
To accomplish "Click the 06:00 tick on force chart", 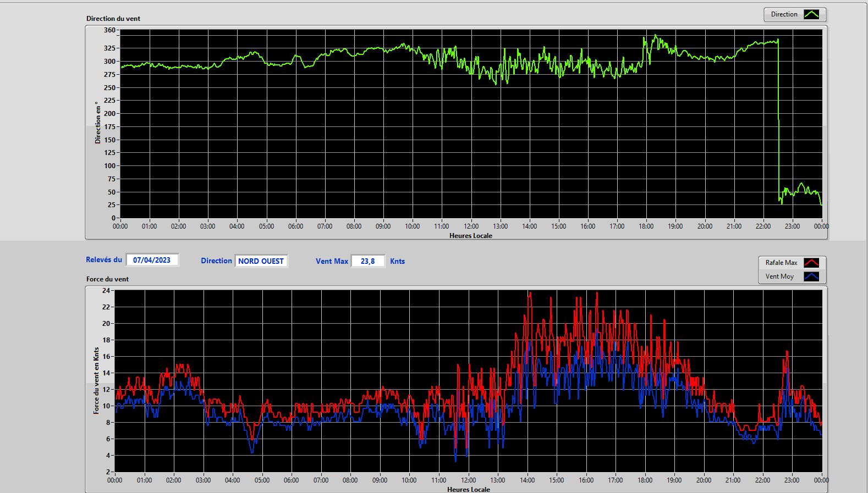I will click(x=292, y=480).
